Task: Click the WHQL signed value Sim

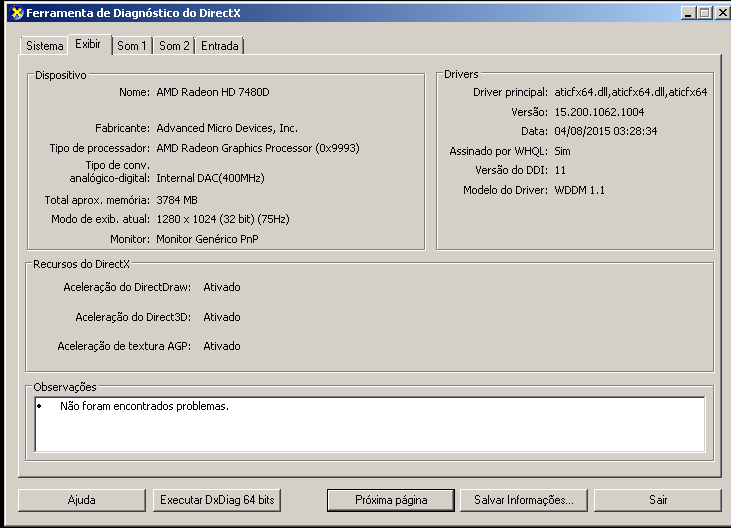Action: coord(562,151)
